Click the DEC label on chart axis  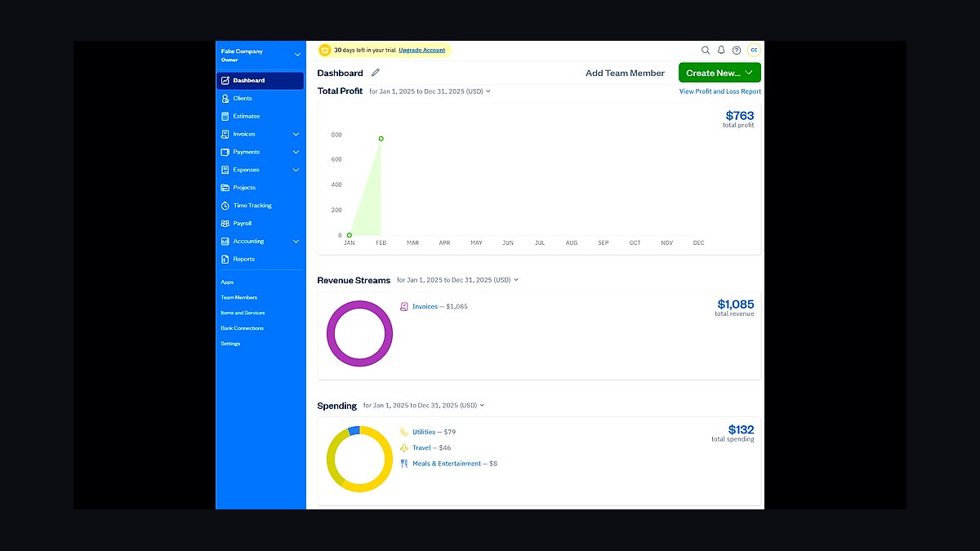coord(698,243)
